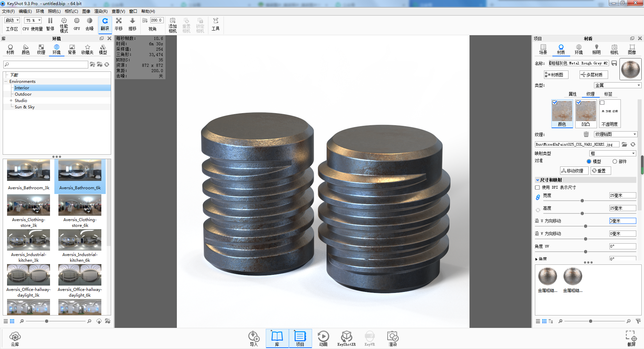Screen dimensions: 644x349
Task: Switch to the library Materials (材质) tab
Action: pos(10,49)
